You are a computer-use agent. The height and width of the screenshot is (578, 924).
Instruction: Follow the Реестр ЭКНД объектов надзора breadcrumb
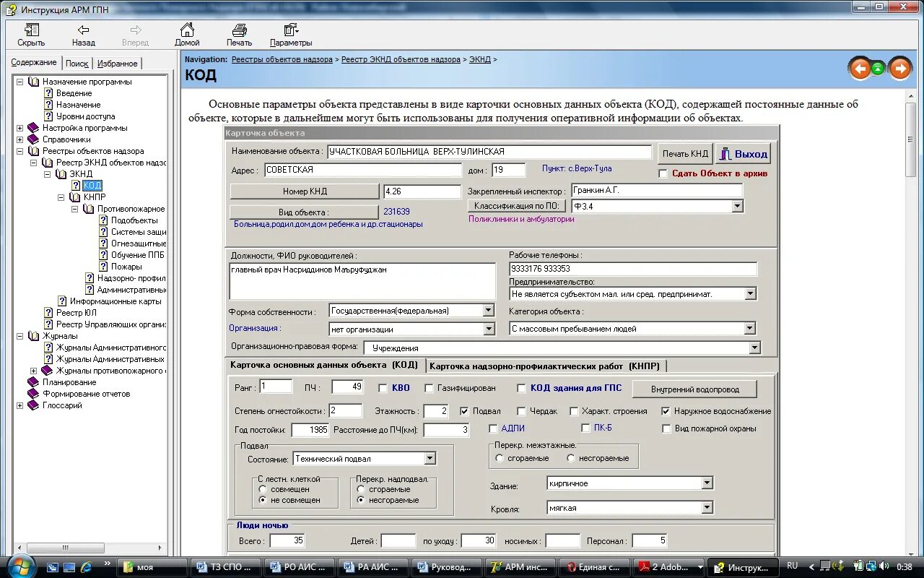click(x=401, y=59)
